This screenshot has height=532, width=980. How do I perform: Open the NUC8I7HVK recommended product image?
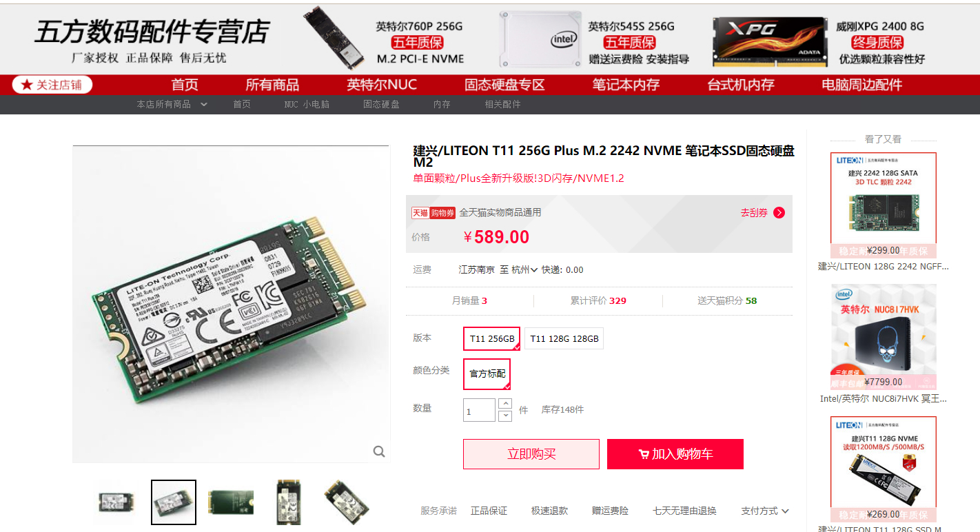[884, 337]
